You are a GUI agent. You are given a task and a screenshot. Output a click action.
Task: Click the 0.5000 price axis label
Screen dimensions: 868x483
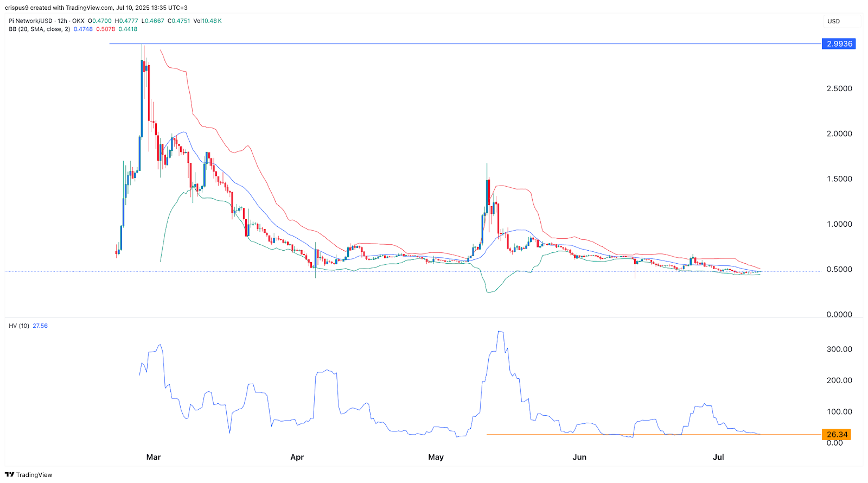coord(839,269)
